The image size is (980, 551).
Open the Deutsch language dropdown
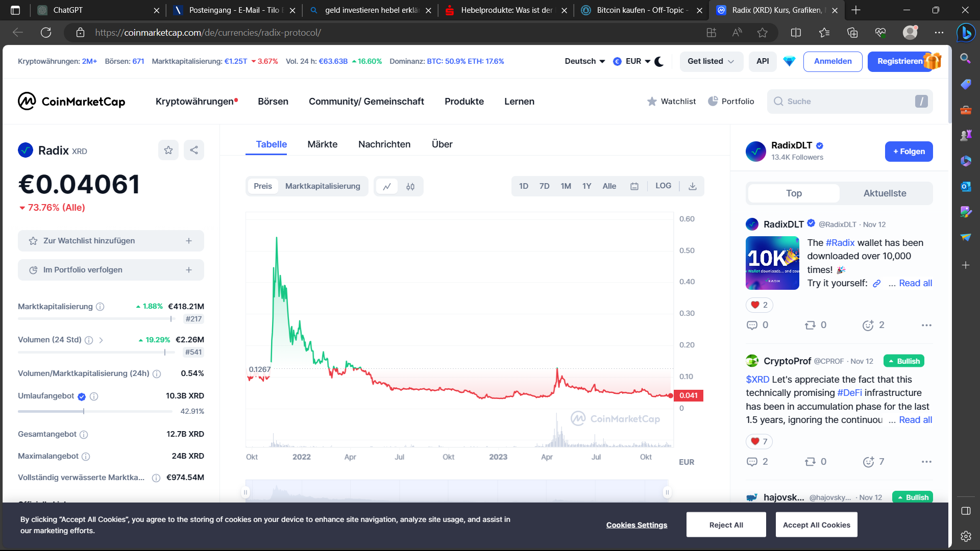(x=585, y=61)
